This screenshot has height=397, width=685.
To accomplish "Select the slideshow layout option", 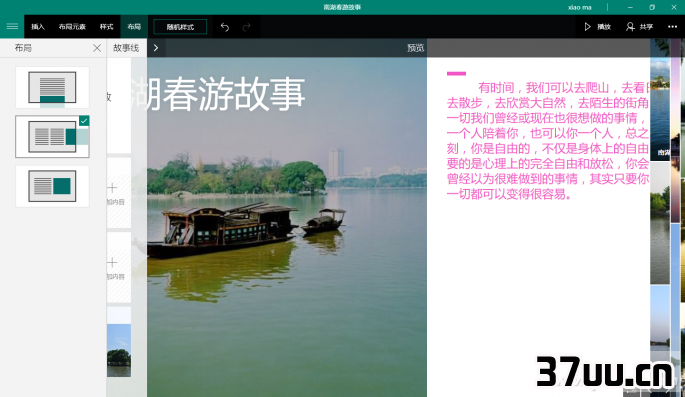I will [x=52, y=186].
